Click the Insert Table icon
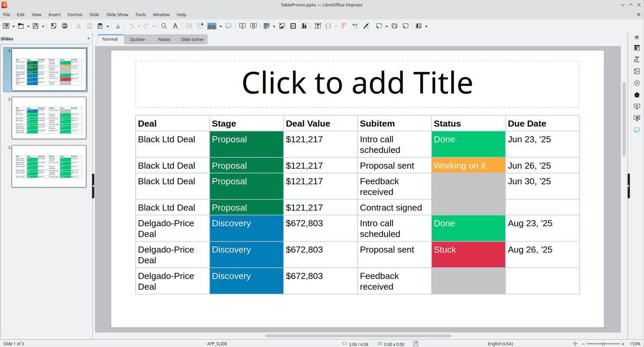 coord(266,26)
